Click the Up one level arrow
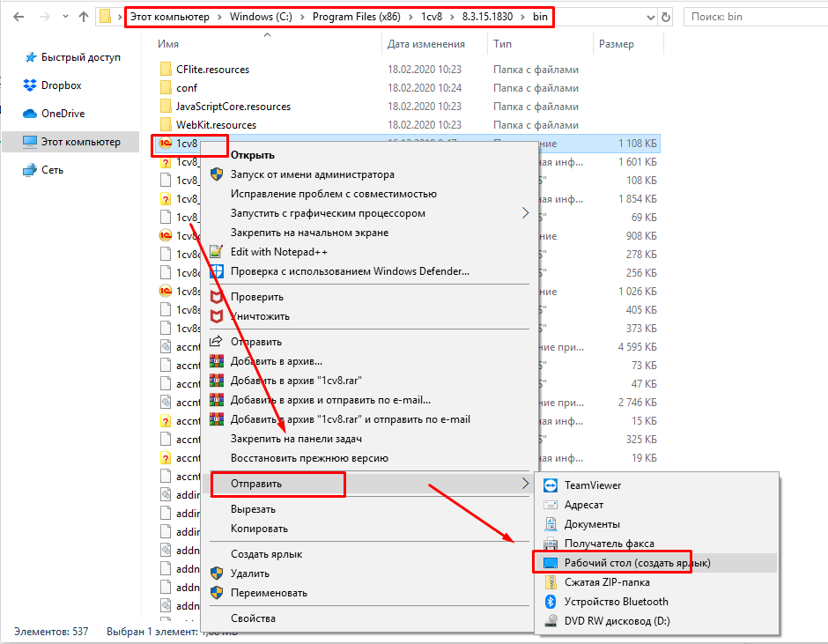The height and width of the screenshot is (644, 828). click(x=84, y=17)
